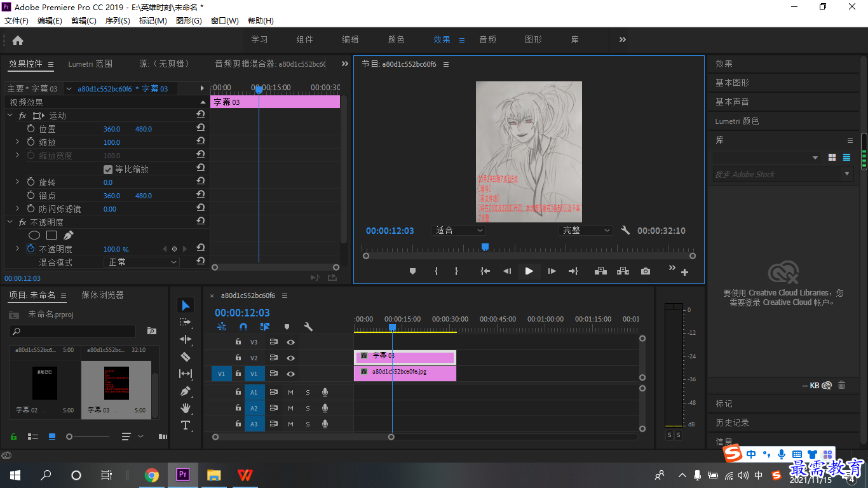Select the Selection arrow tool

point(186,306)
